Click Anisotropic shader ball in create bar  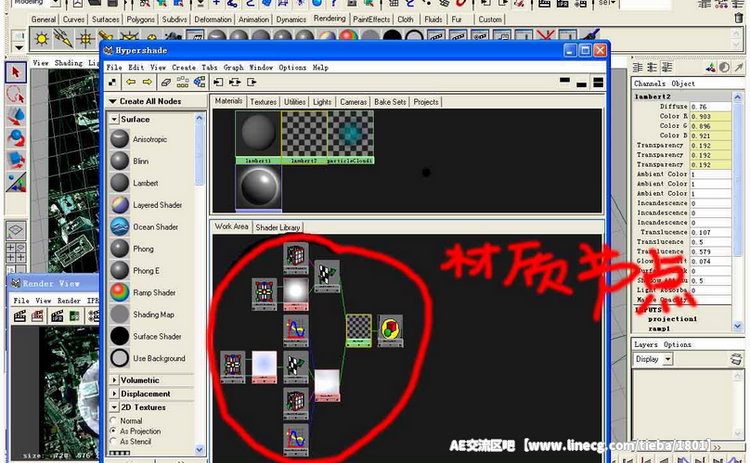(x=120, y=139)
